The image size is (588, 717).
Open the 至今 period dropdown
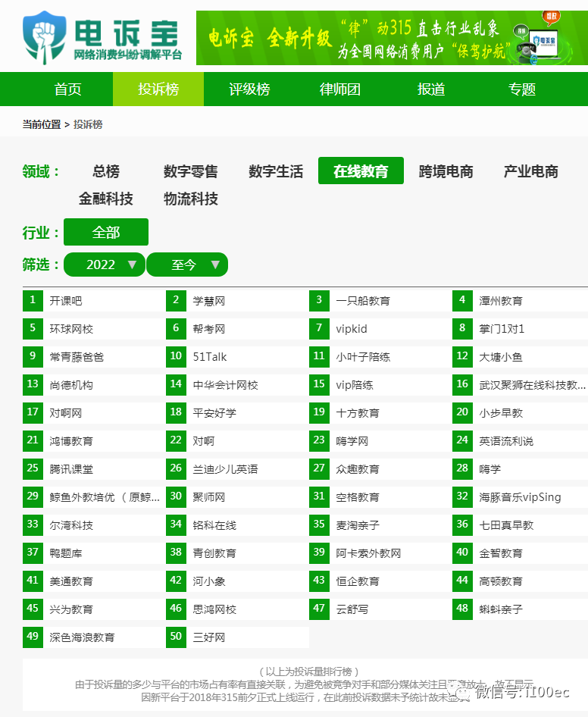point(187,265)
